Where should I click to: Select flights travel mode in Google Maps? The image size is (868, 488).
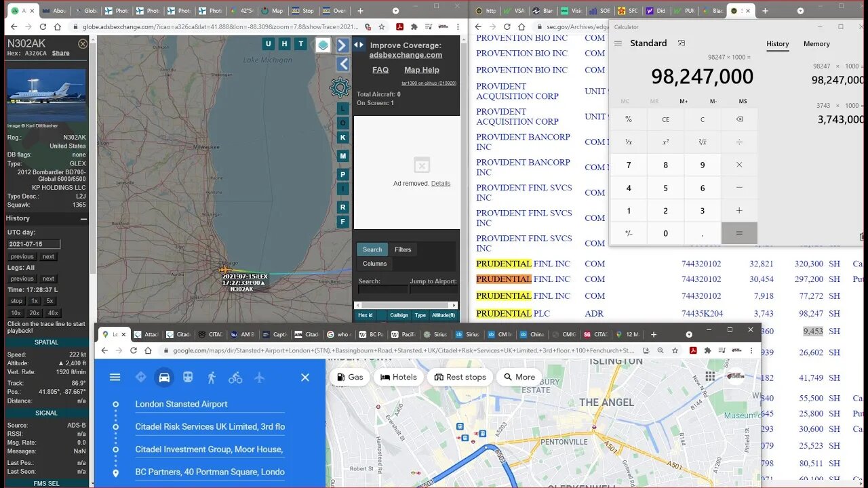point(259,378)
